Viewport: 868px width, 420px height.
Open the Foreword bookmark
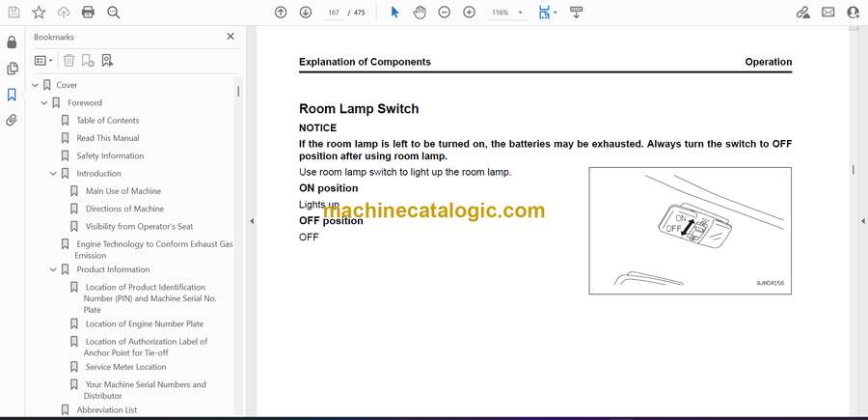click(x=85, y=102)
